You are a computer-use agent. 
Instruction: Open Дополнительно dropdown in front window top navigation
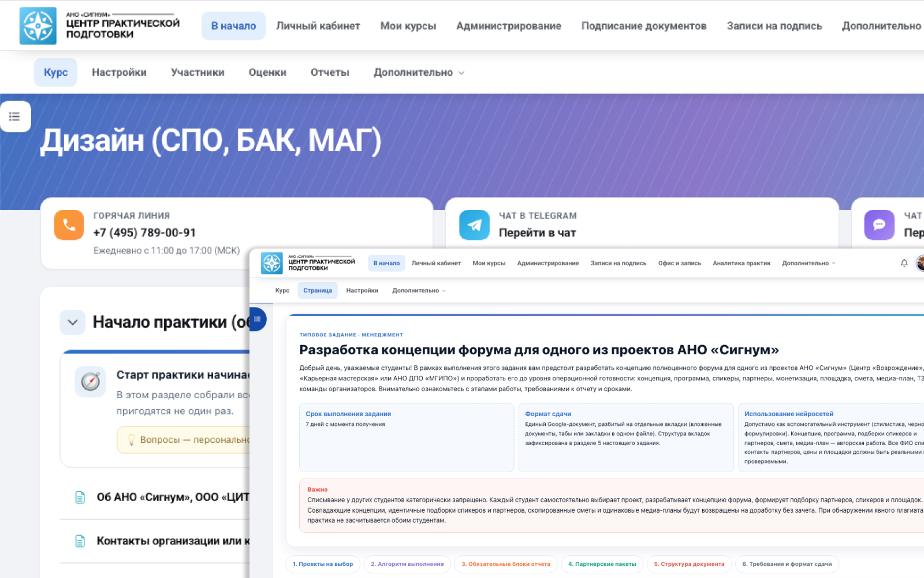[x=808, y=263]
